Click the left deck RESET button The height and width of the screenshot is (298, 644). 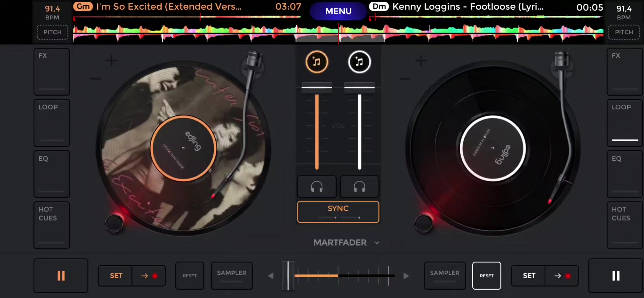pos(190,276)
